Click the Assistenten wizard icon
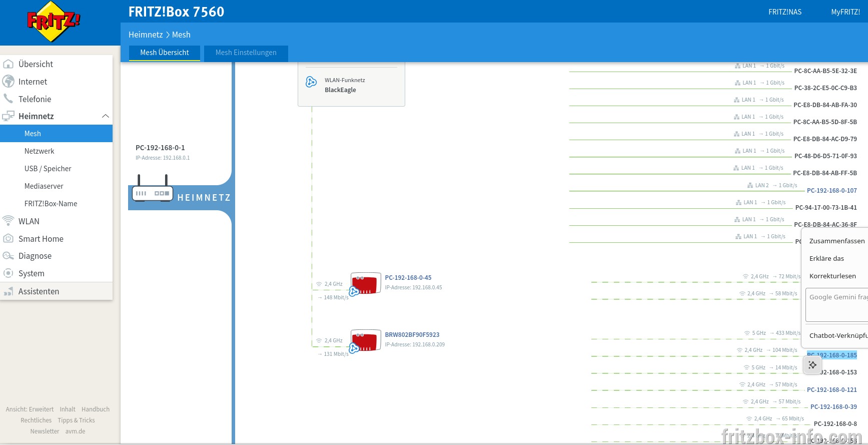Screen dimensions: 868x445 pos(8,291)
